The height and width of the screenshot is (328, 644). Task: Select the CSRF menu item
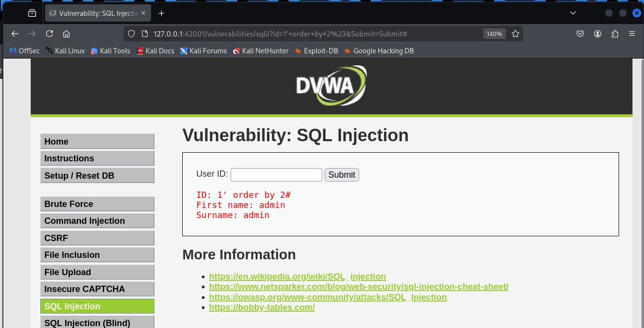point(97,238)
